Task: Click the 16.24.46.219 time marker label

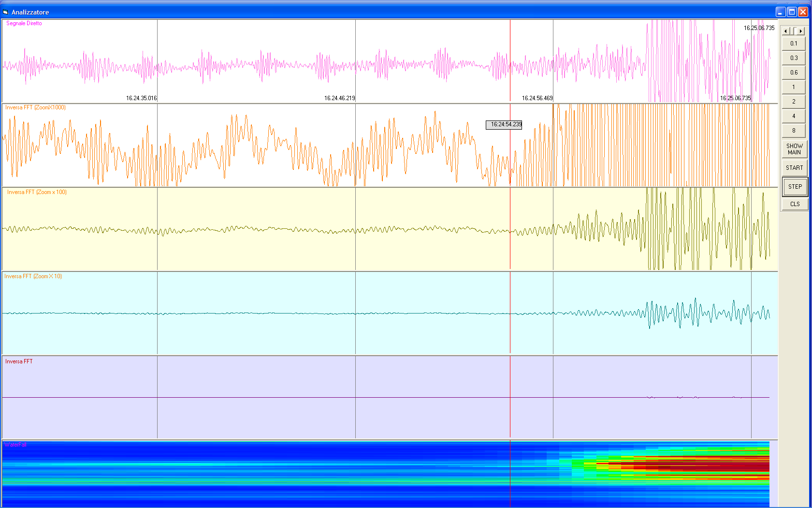Action: pyautogui.click(x=340, y=98)
